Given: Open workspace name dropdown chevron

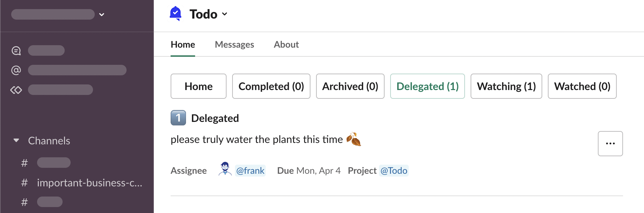Looking at the screenshot, I should click(x=102, y=15).
